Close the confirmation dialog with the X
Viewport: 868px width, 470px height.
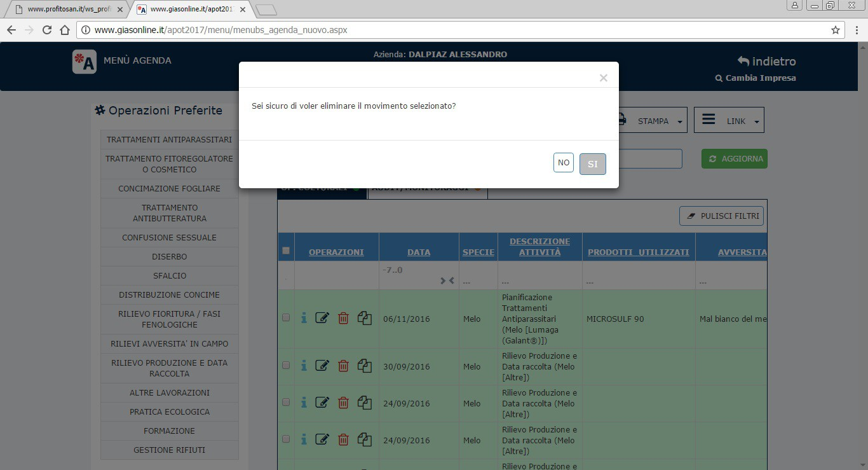[604, 78]
